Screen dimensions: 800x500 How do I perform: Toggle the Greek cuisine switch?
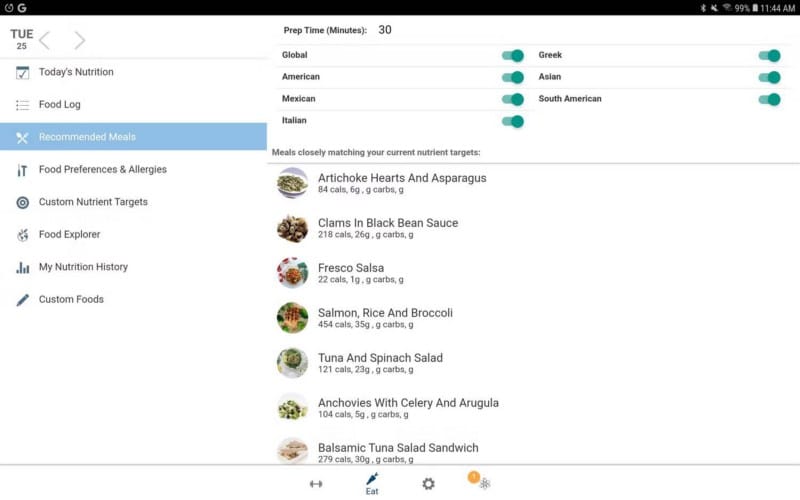(x=769, y=56)
